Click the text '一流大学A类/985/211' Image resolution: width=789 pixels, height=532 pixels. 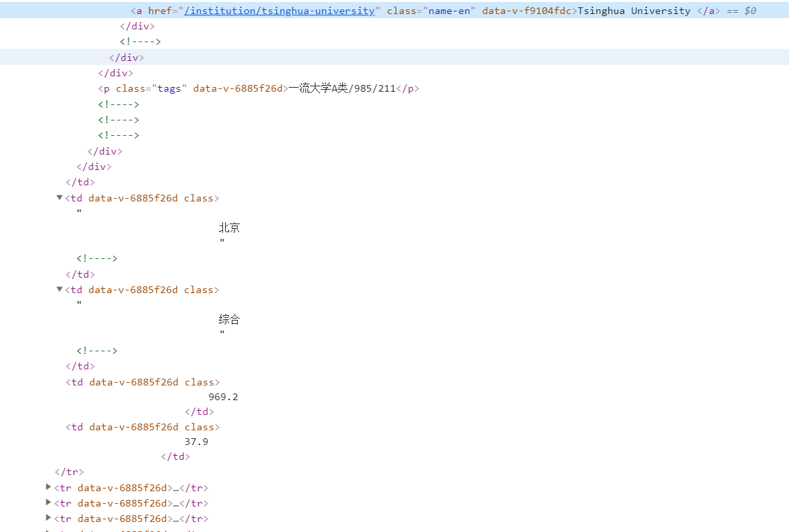tap(342, 88)
